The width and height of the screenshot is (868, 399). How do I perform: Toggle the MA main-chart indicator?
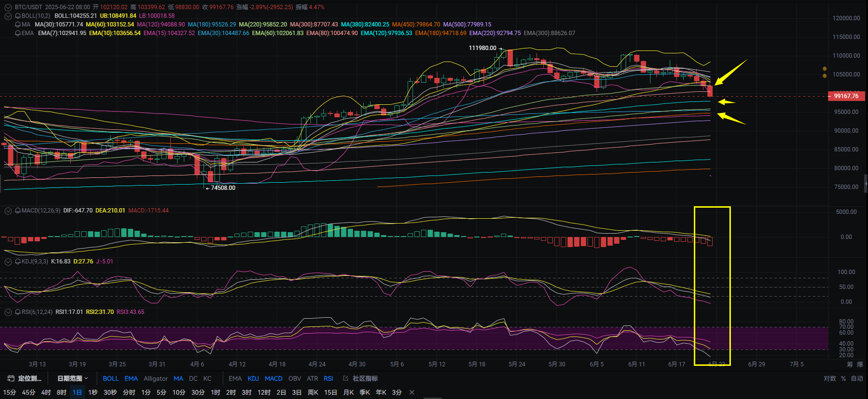[x=179, y=378]
